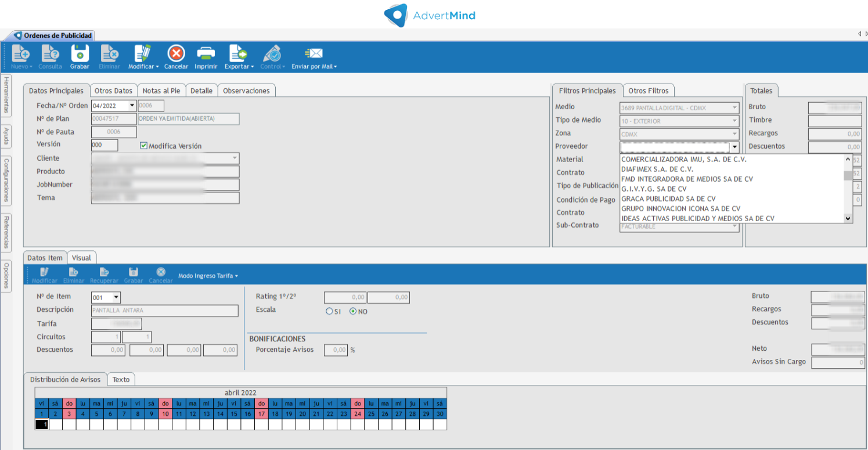This screenshot has width=868, height=450.
Task: Select GRUPO INNOVACION ICONA SA DE CV
Action: (732, 208)
